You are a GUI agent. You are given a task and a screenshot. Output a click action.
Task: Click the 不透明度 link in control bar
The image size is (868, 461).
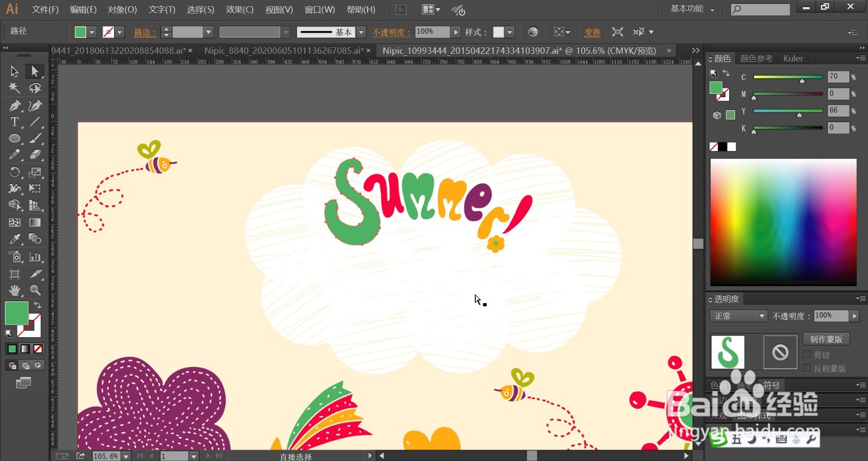coord(391,33)
